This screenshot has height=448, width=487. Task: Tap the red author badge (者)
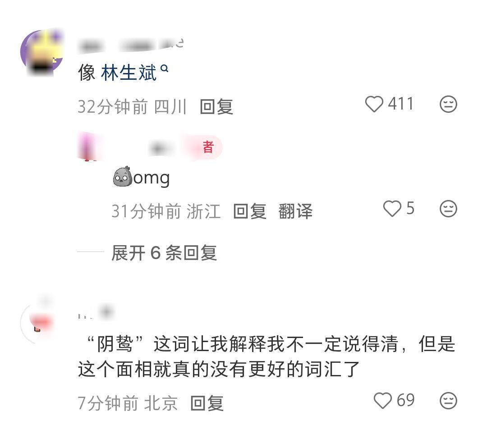(x=208, y=147)
